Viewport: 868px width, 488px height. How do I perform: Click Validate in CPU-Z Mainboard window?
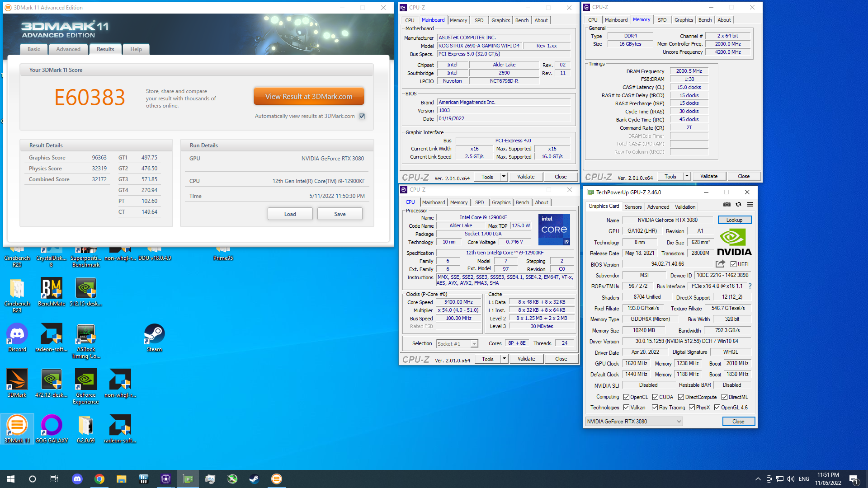526,177
